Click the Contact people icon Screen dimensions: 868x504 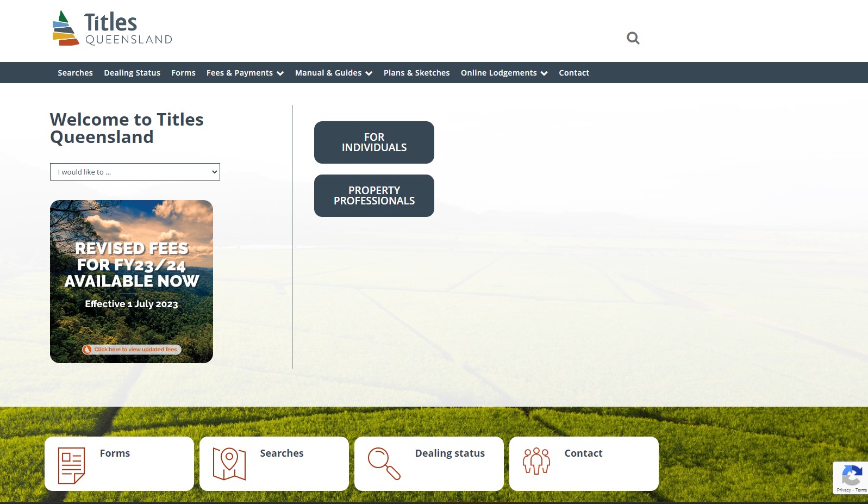pos(536,461)
